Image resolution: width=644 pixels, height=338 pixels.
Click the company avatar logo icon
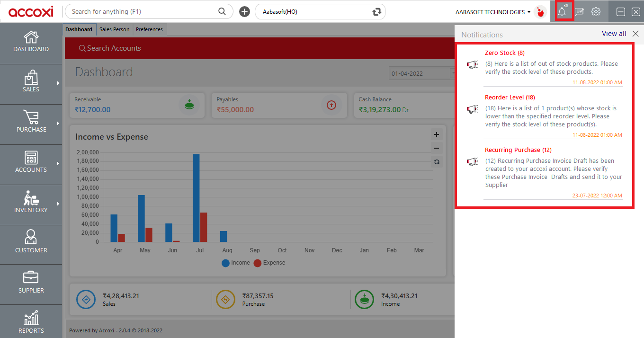coord(540,12)
